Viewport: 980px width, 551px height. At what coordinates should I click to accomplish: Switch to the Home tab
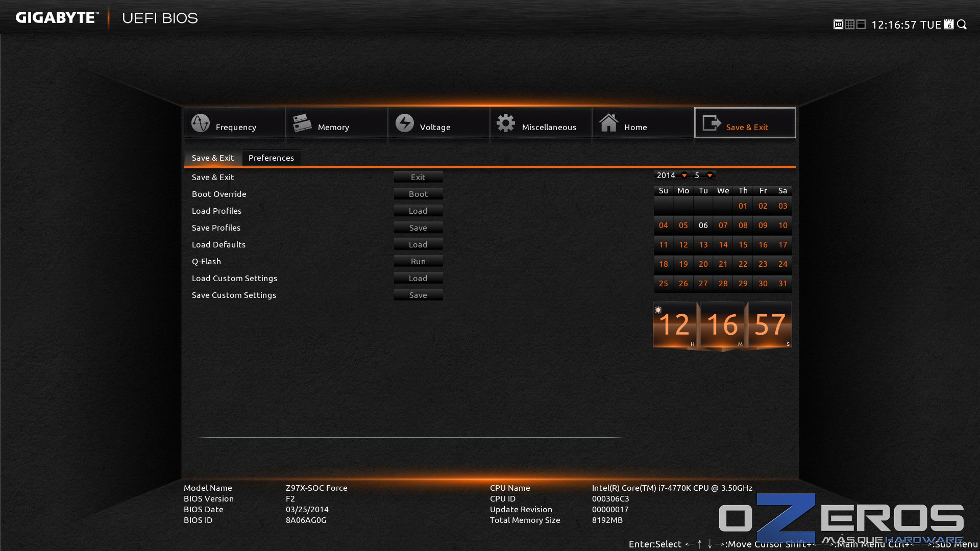643,123
